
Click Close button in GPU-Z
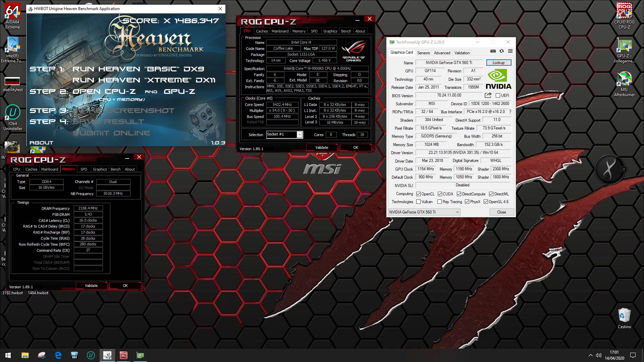pyautogui.click(x=501, y=212)
